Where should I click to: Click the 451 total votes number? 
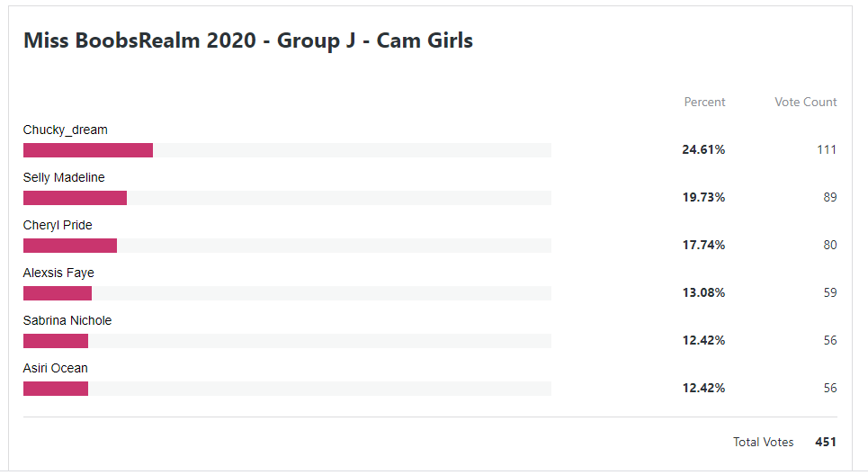826,442
